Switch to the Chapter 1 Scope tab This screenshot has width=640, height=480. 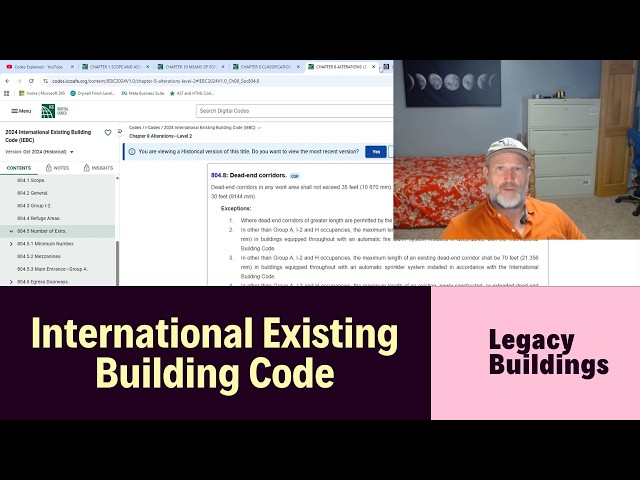(114, 67)
